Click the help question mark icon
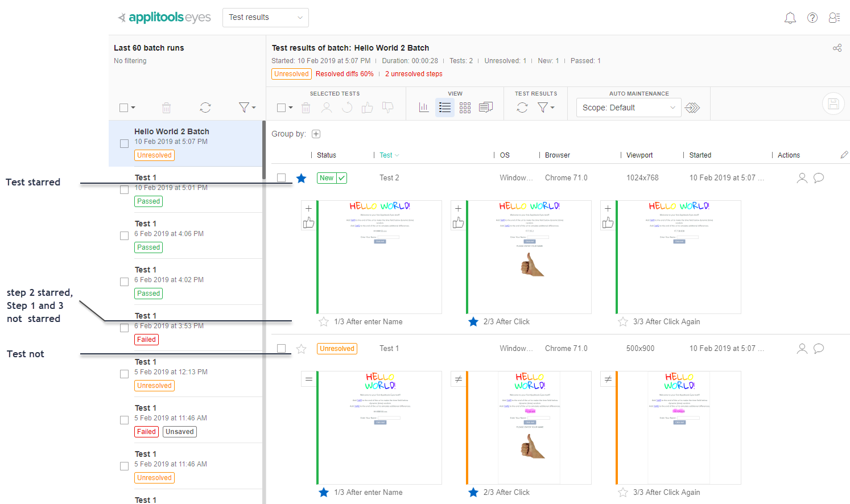The image size is (850, 504). [x=812, y=18]
